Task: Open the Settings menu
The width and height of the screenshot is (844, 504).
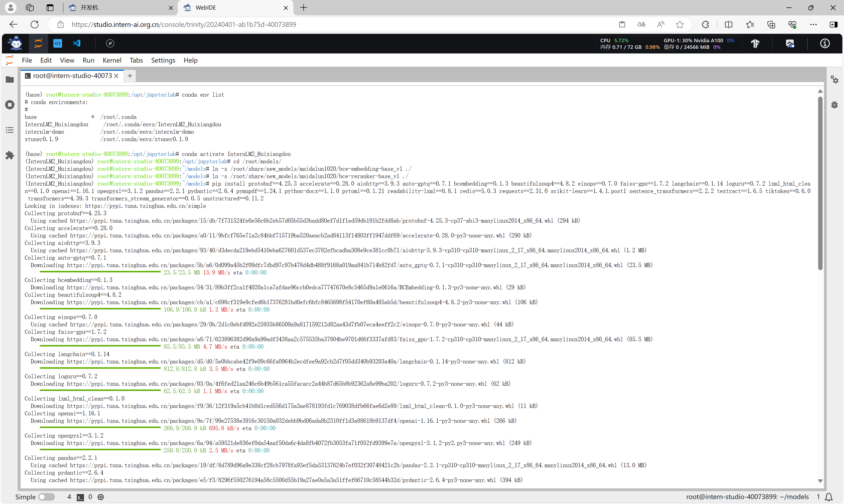Action: (163, 60)
